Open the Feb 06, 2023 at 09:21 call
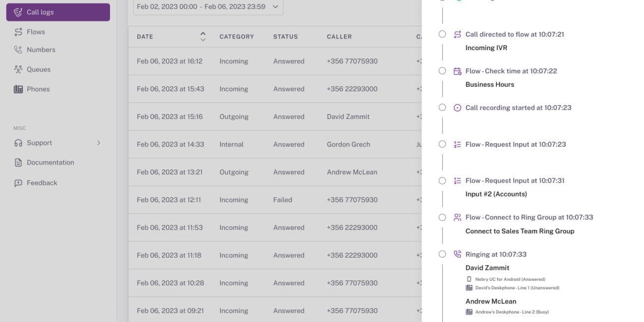Screen dimensions: 644x322 pyautogui.click(x=275, y=311)
